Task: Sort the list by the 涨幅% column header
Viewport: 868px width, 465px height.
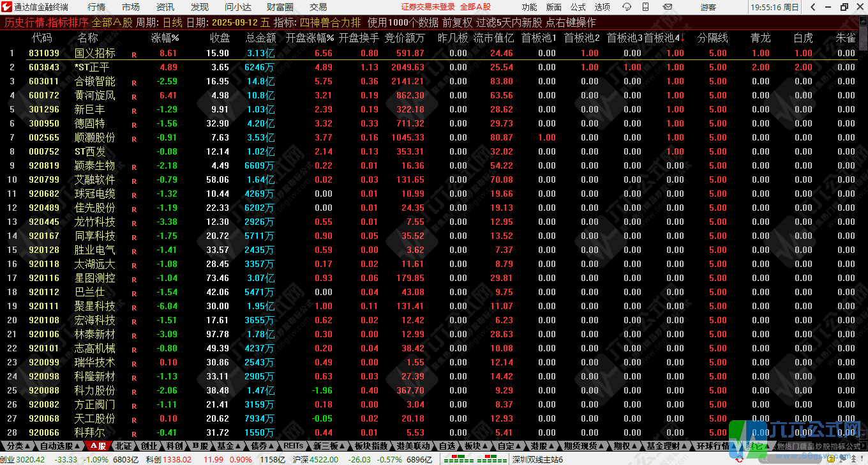Action: coord(166,38)
